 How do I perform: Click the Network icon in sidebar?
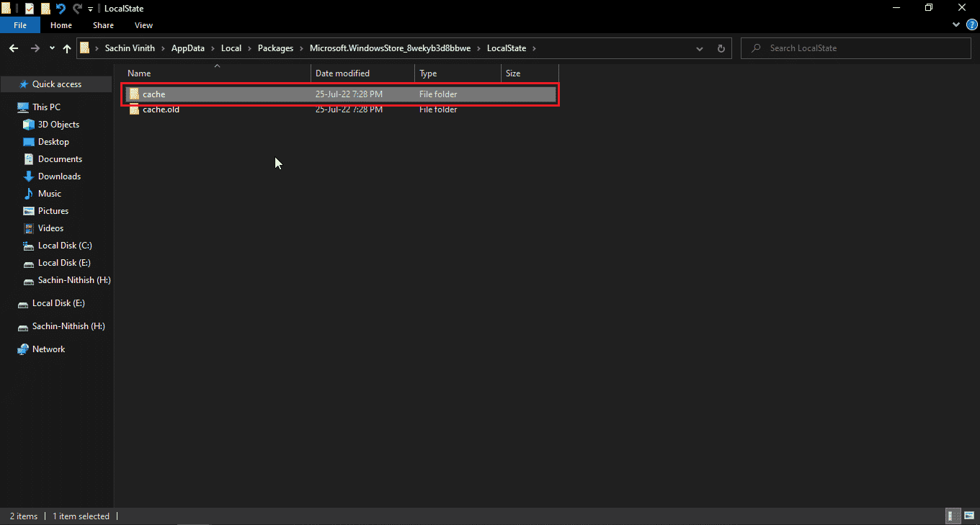tap(23, 349)
